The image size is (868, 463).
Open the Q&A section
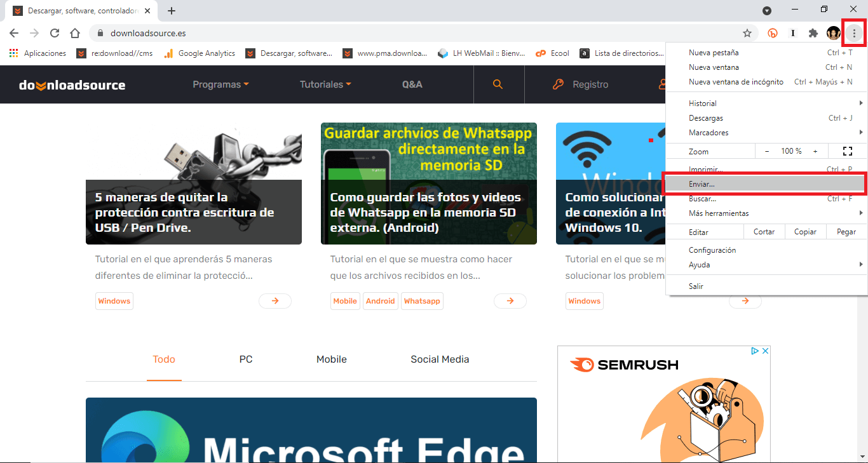click(412, 84)
